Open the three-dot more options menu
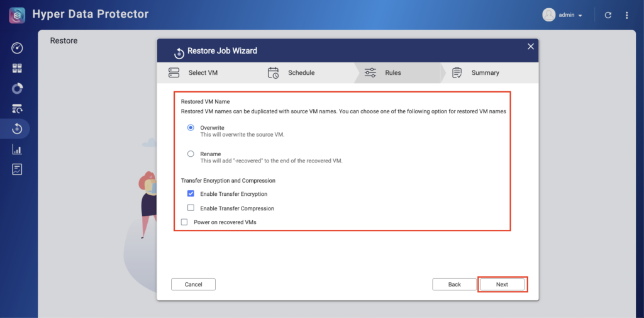This screenshot has height=318, width=644. point(626,15)
